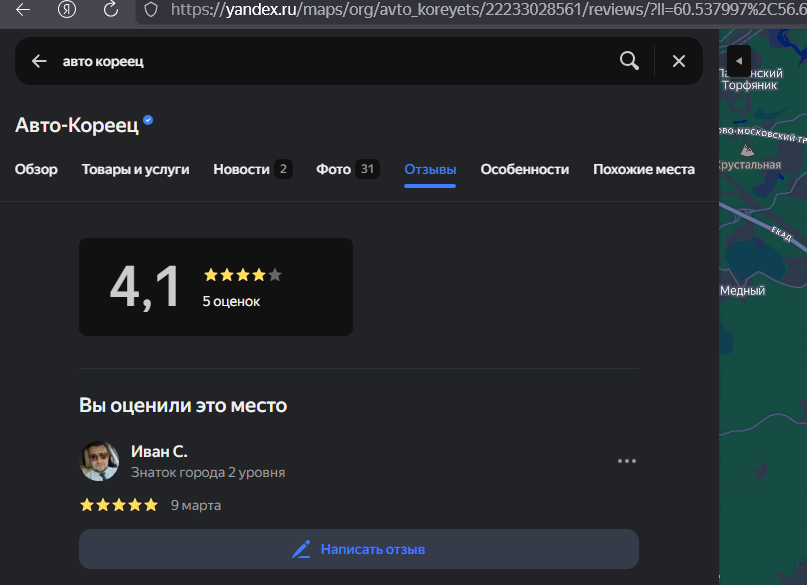Run search with magnifier icon
This screenshot has width=807, height=585.
tap(629, 61)
